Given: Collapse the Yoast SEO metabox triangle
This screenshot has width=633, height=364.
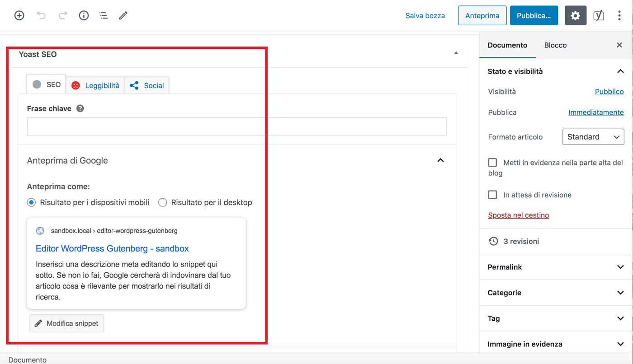Looking at the screenshot, I should 456,53.
